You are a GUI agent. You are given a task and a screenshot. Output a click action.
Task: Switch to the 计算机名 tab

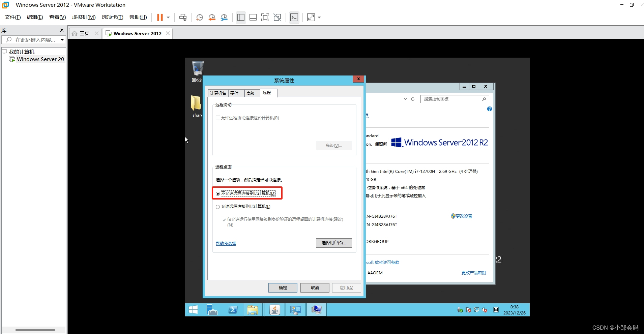coord(218,93)
